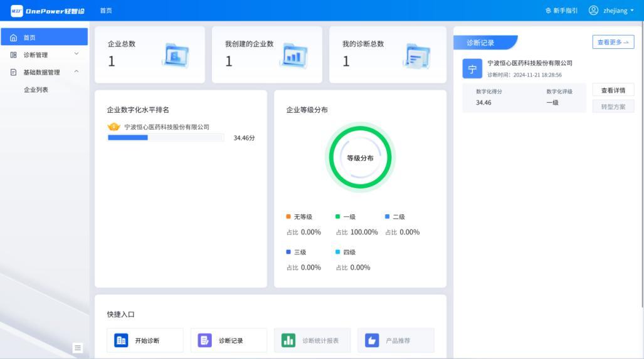644x359 pixels.
Task: Select 企业列表 in the sidebar
Action: (x=36, y=90)
